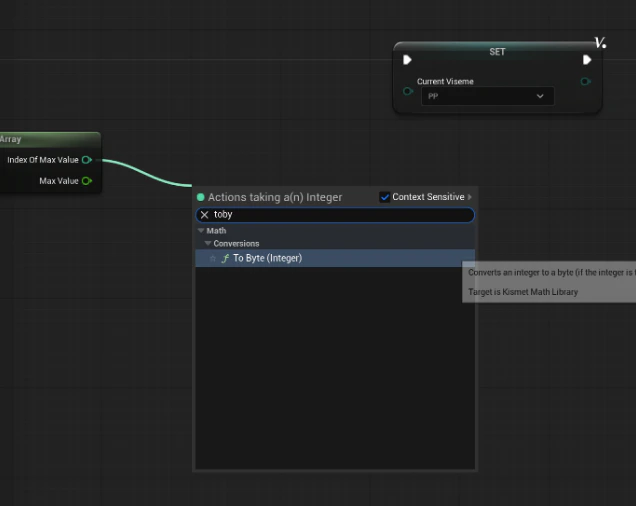Toggle the Context Sensitive checkbox

pyautogui.click(x=385, y=197)
